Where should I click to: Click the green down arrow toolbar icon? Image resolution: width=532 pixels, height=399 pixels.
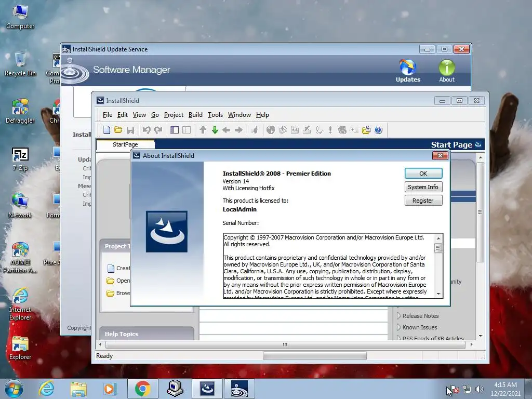215,130
